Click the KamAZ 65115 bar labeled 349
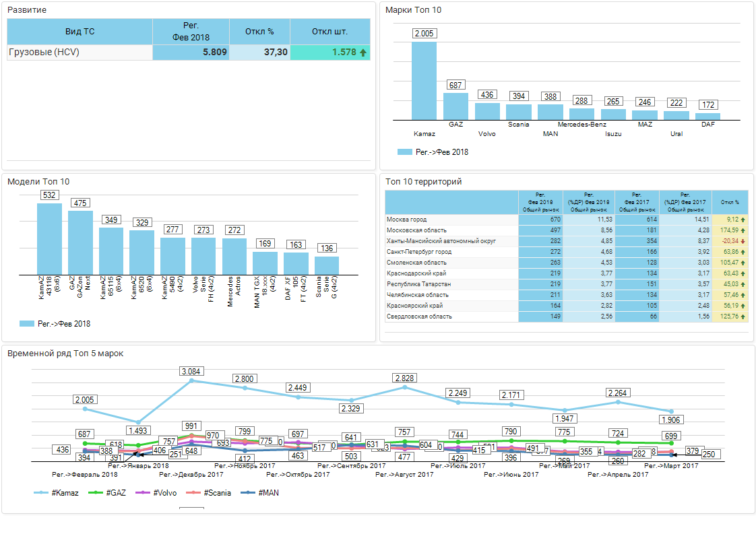The height and width of the screenshot is (534, 756). [x=111, y=251]
